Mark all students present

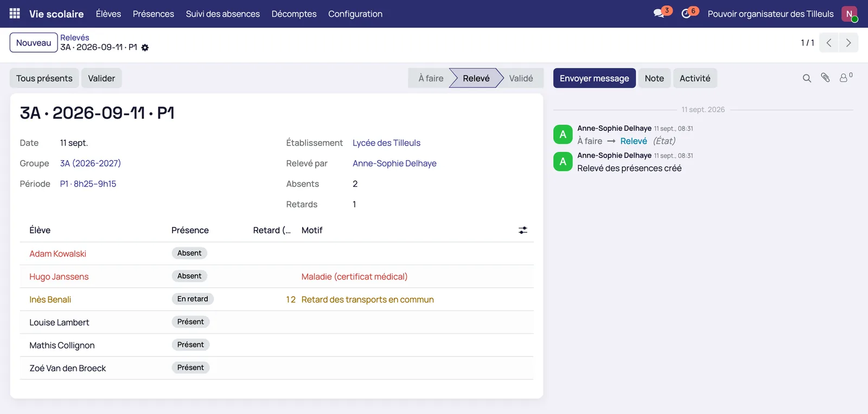pyautogui.click(x=44, y=78)
